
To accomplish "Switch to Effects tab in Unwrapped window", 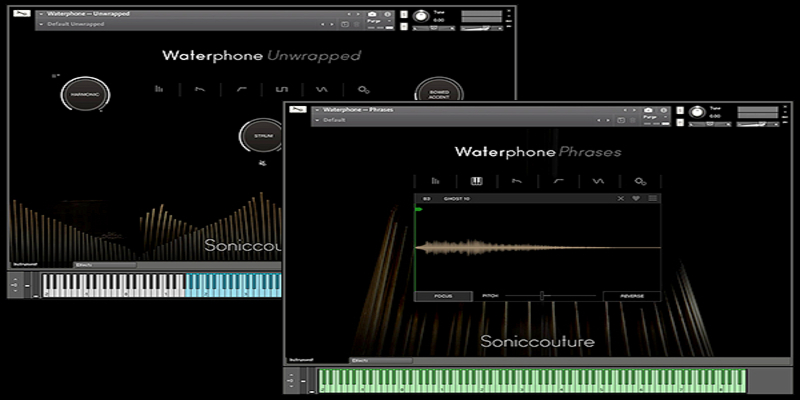I will coord(106,265).
